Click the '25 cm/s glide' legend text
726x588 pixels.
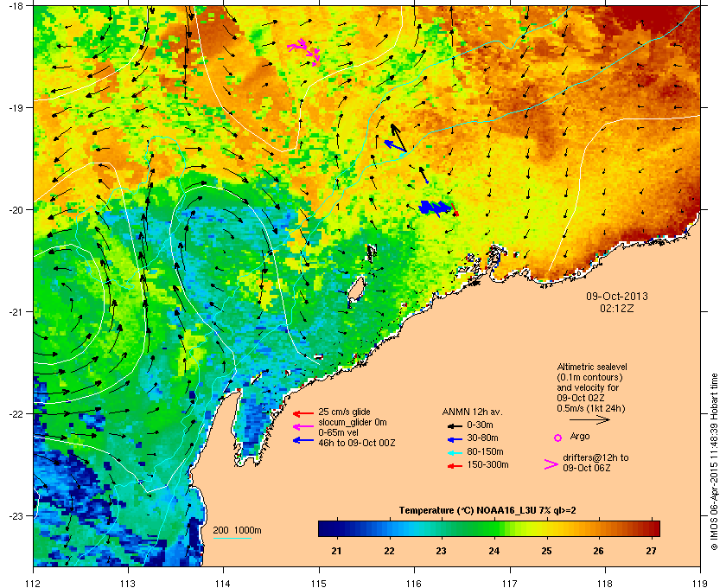(x=344, y=412)
